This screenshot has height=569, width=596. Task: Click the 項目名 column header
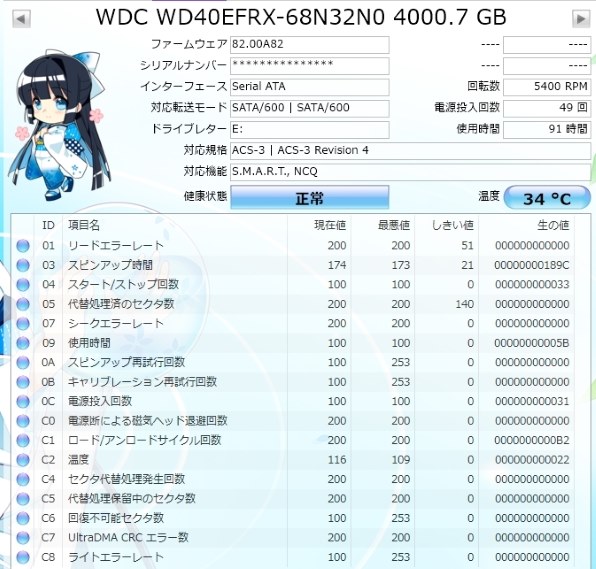click(84, 225)
